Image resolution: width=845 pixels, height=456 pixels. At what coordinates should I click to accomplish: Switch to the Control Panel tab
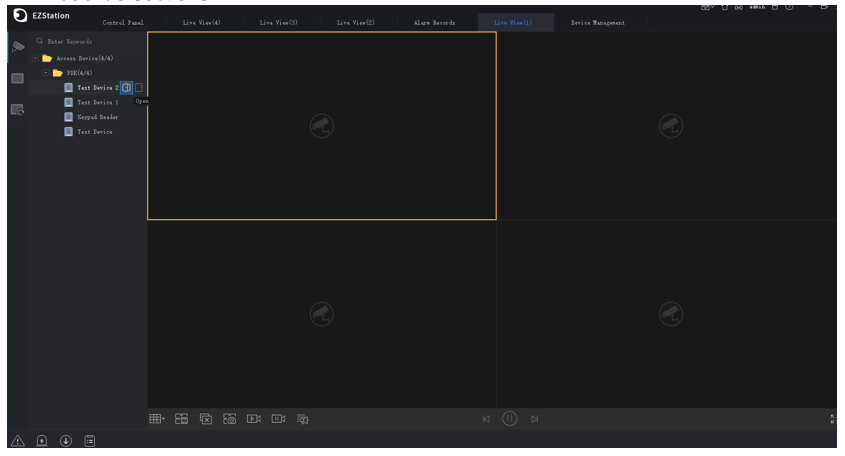[123, 23]
